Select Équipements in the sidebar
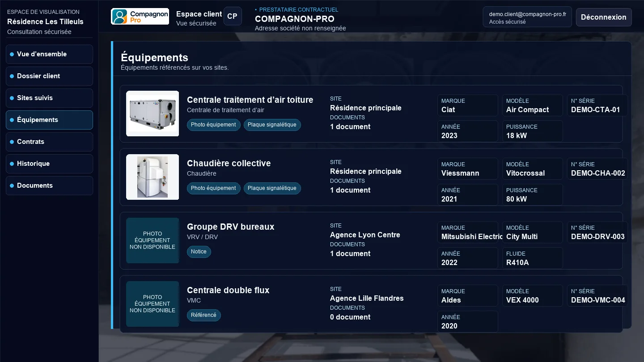 tap(49, 120)
